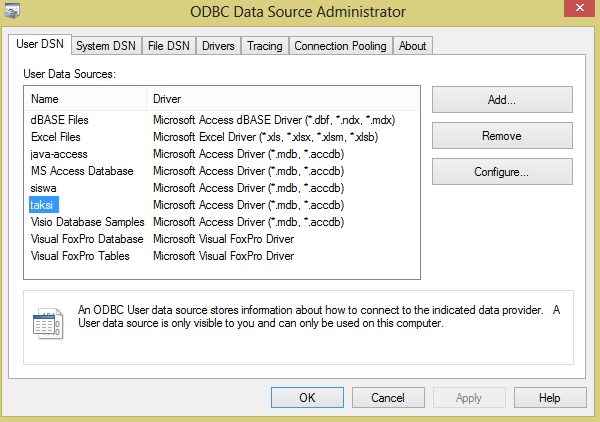This screenshot has height=422, width=600.
Task: Click the Add... button
Action: click(502, 100)
